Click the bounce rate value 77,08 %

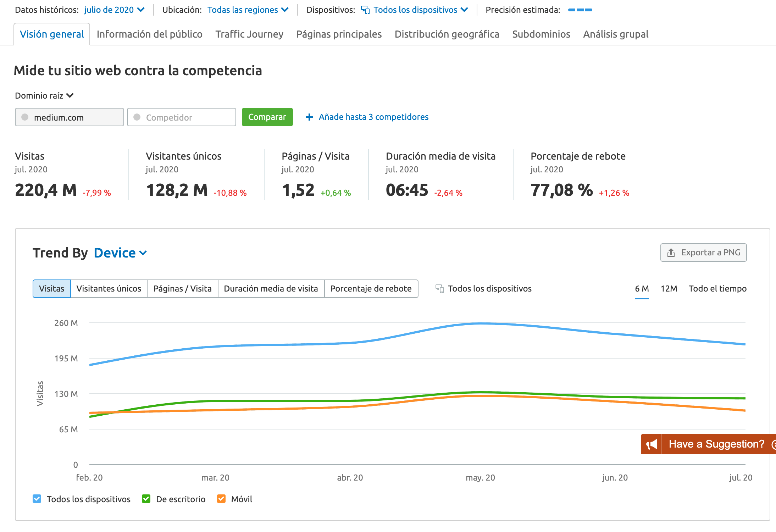[562, 190]
